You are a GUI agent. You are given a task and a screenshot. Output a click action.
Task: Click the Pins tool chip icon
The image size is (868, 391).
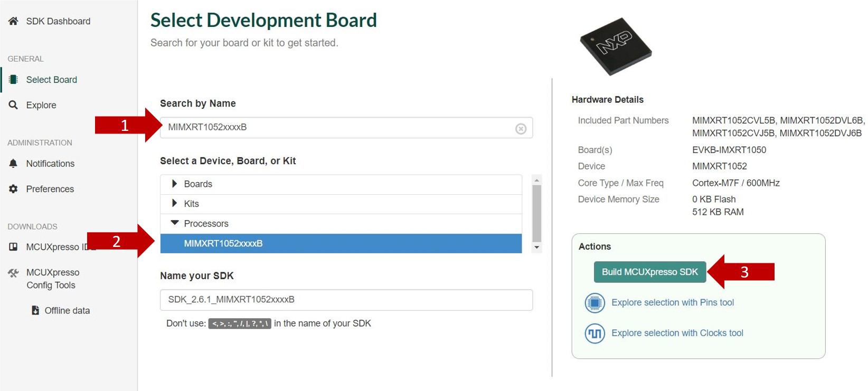595,303
